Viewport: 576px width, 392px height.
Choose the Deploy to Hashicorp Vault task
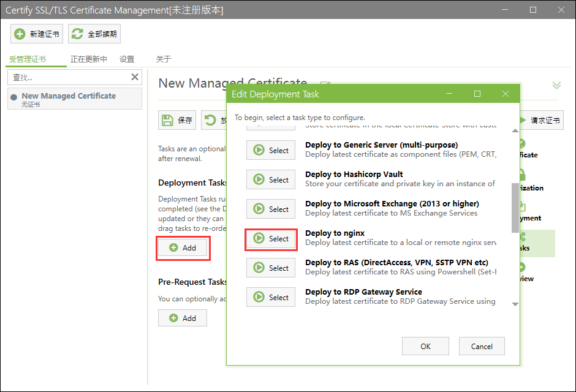pos(271,180)
